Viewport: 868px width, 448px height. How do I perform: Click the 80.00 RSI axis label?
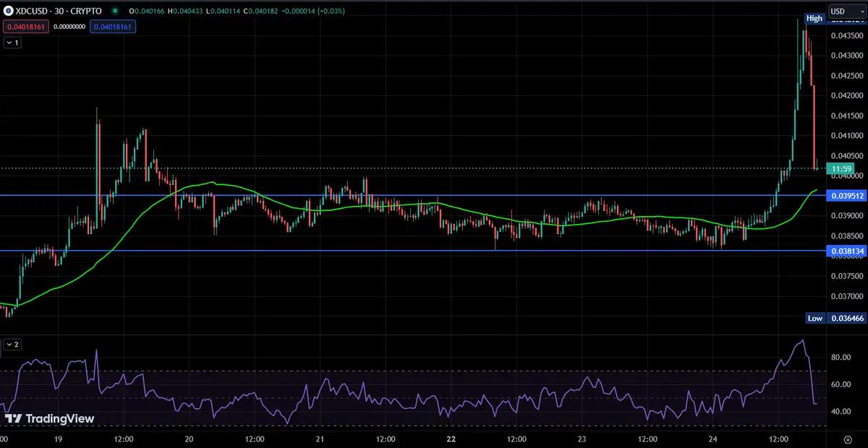click(x=841, y=358)
